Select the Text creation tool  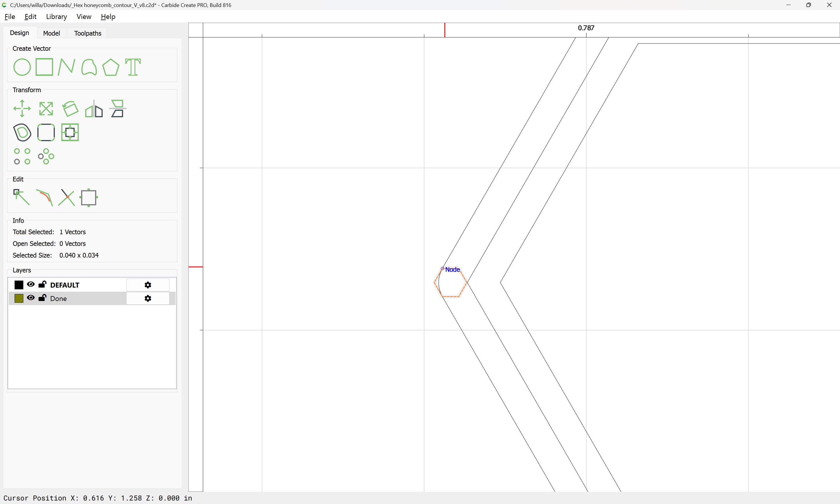pyautogui.click(x=133, y=67)
